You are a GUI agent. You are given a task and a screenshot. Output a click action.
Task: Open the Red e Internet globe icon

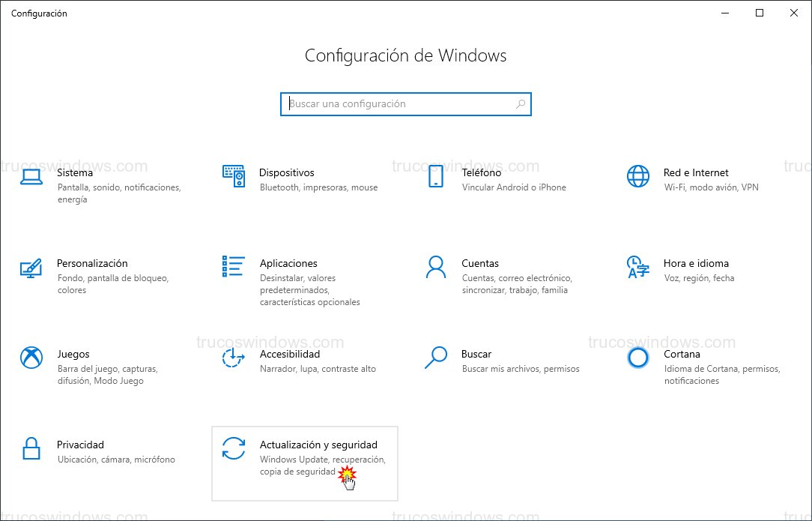coord(637,177)
